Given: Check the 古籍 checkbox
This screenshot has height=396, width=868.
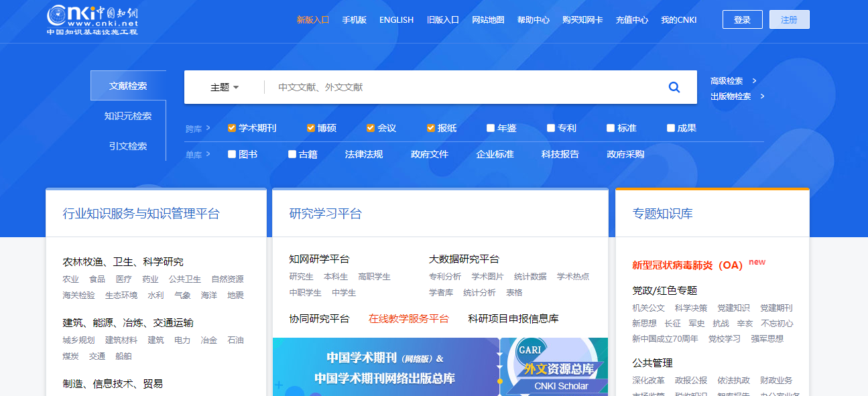Looking at the screenshot, I should pyautogui.click(x=292, y=154).
